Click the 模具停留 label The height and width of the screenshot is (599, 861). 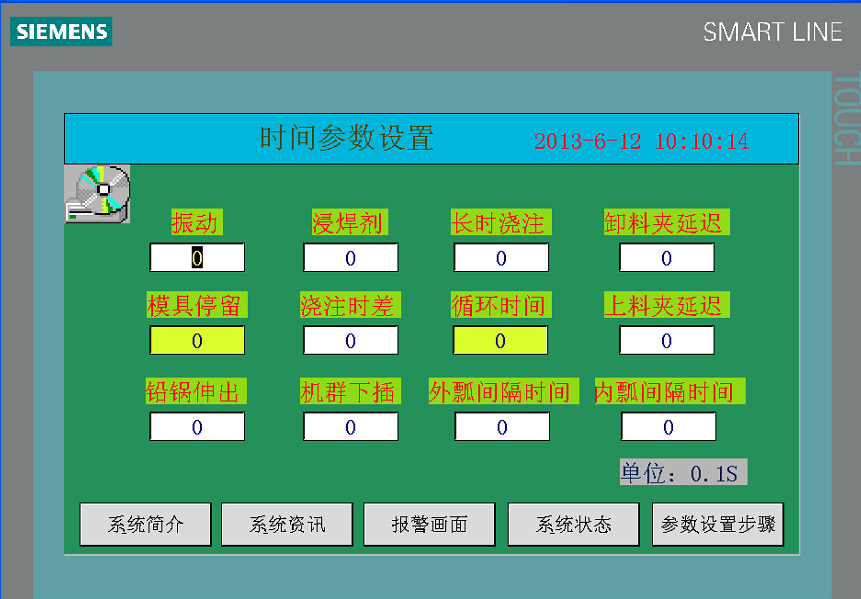197,305
